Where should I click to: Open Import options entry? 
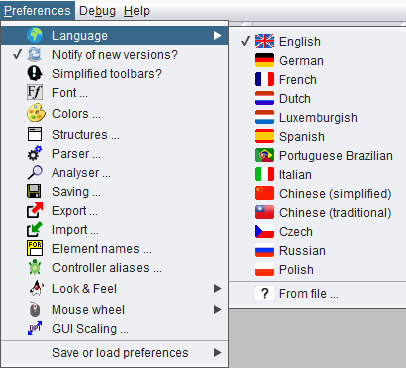tap(115, 229)
